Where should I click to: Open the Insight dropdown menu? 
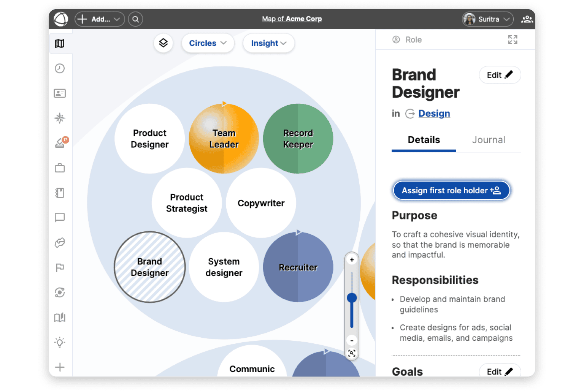(268, 43)
